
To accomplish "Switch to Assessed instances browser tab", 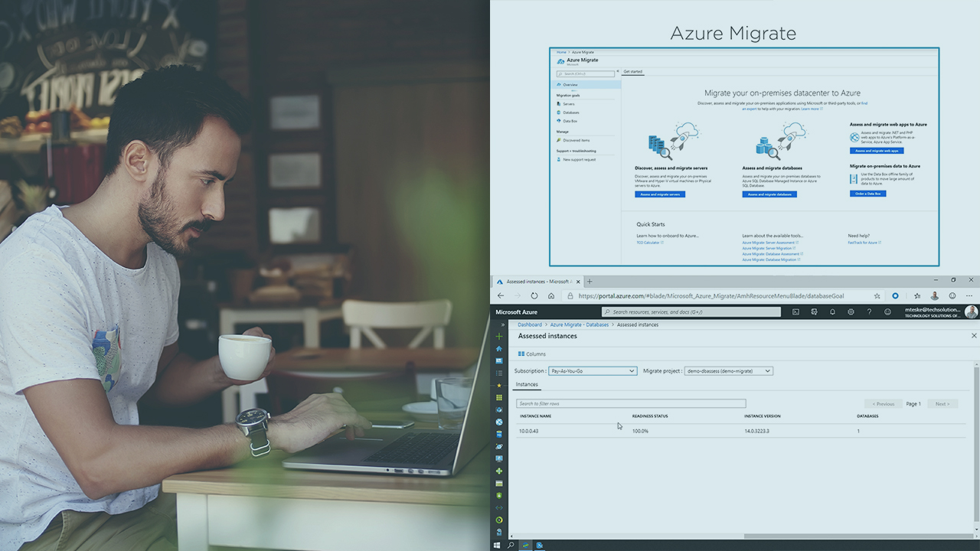I will tap(537, 282).
